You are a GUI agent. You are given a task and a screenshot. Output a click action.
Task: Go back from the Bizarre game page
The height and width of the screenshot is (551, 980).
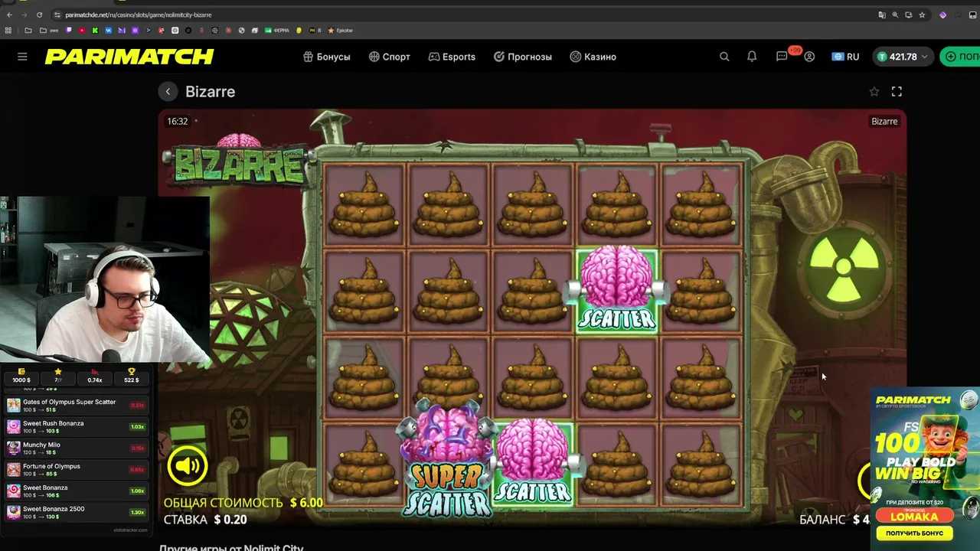tap(168, 92)
